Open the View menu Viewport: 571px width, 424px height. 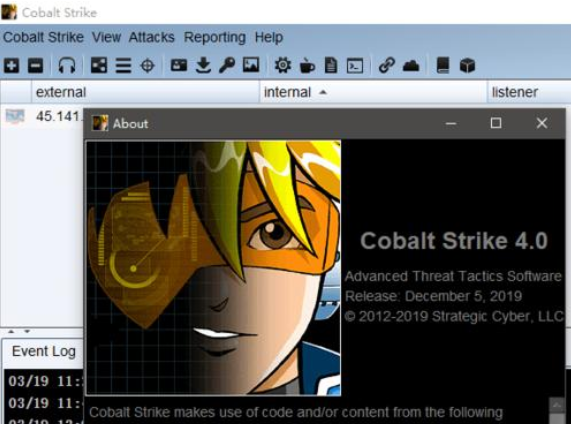106,37
